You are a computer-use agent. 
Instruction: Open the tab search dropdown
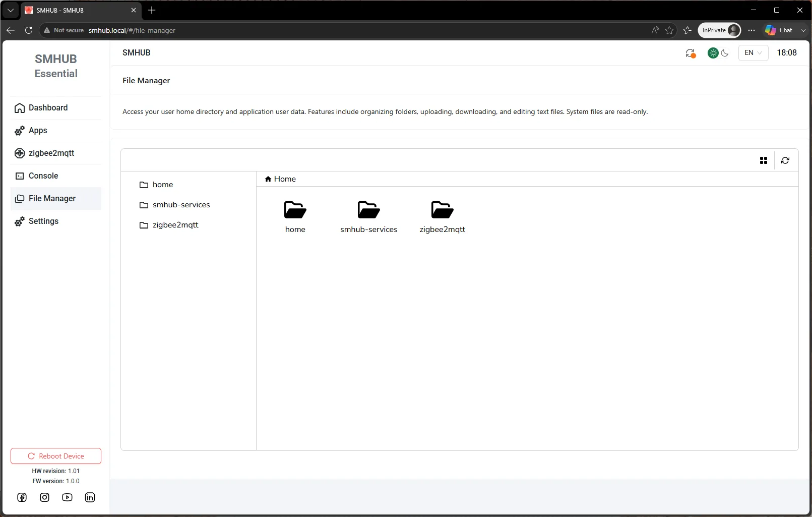[11, 10]
